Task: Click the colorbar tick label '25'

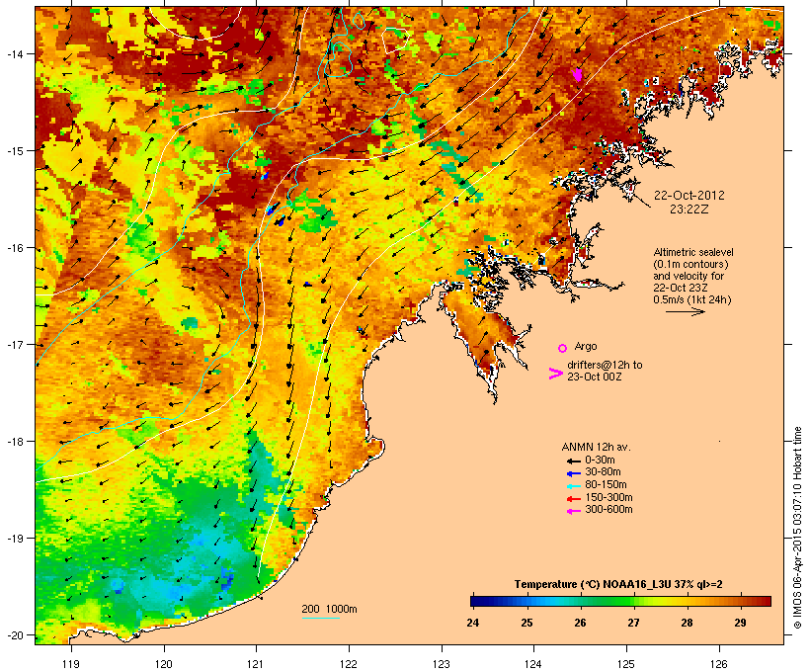Action: tap(526, 623)
